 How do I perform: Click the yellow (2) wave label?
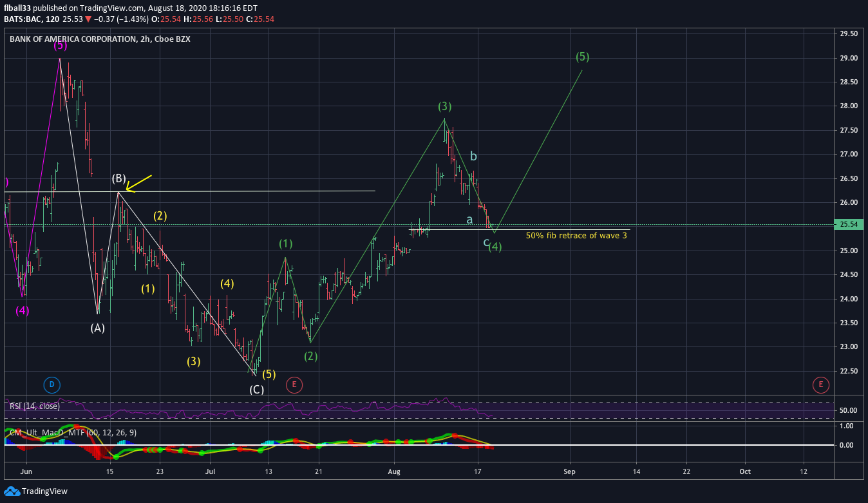[x=160, y=216]
